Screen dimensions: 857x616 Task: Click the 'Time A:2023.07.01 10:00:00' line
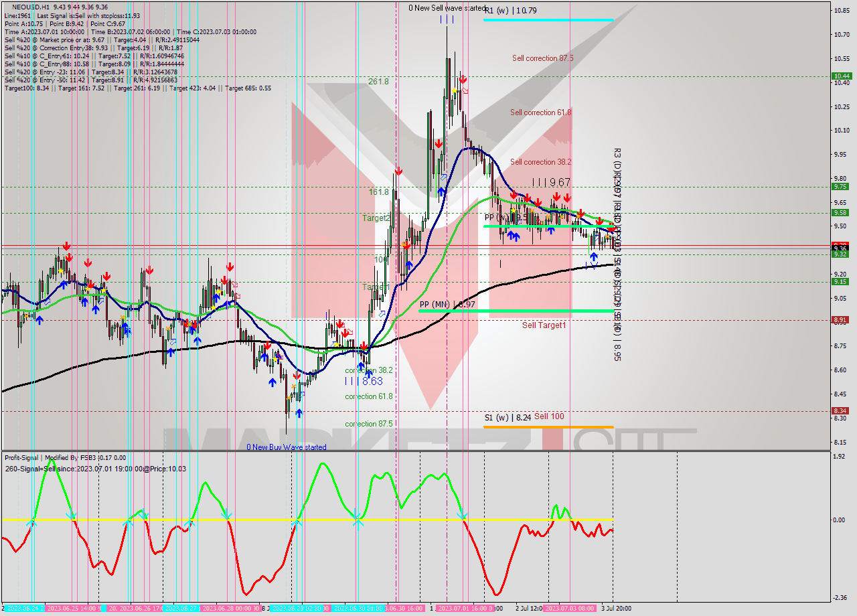click(x=44, y=31)
